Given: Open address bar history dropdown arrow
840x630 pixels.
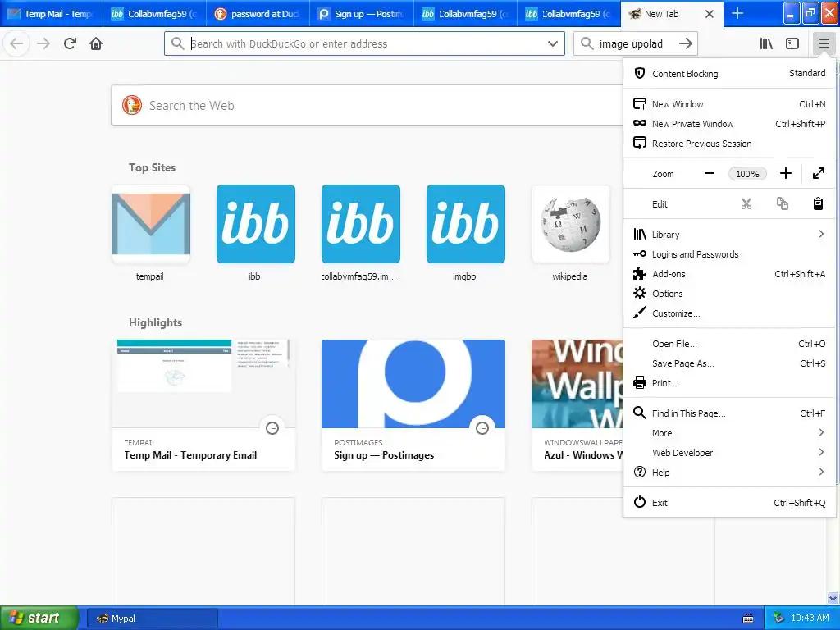Looking at the screenshot, I should pos(553,43).
